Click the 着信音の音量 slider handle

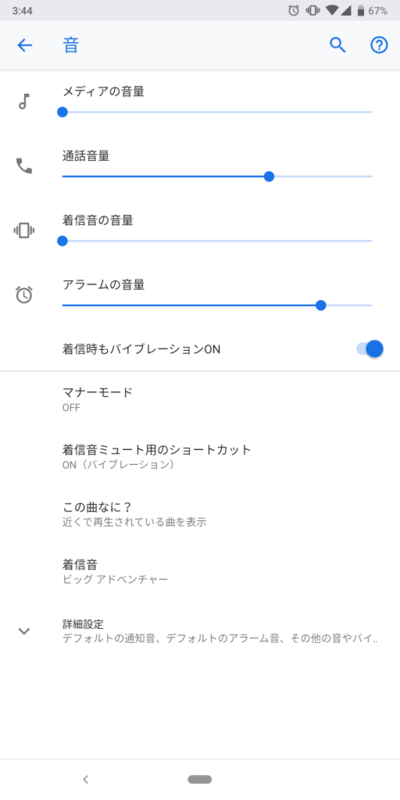coord(62,241)
